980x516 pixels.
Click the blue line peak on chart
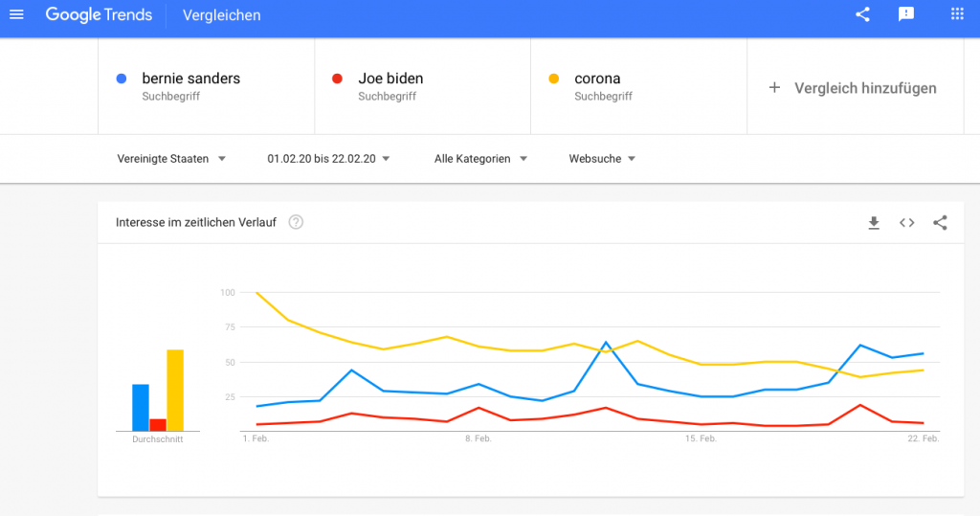tap(606, 342)
